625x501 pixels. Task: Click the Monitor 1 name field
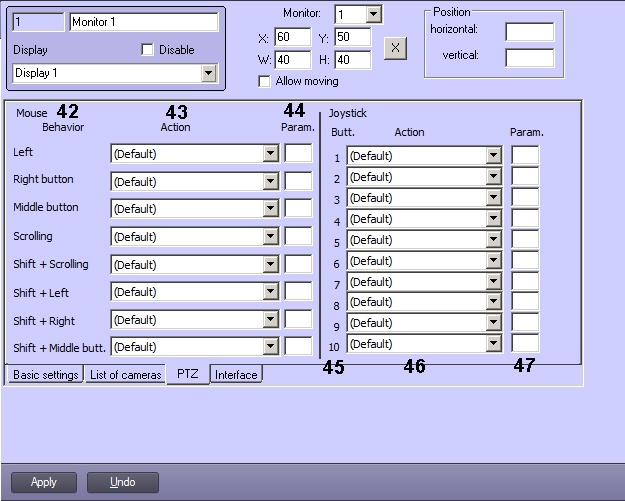143,22
